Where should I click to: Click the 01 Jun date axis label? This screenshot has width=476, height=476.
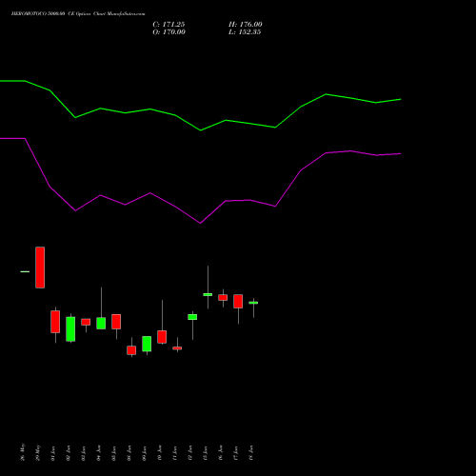[53, 453]
